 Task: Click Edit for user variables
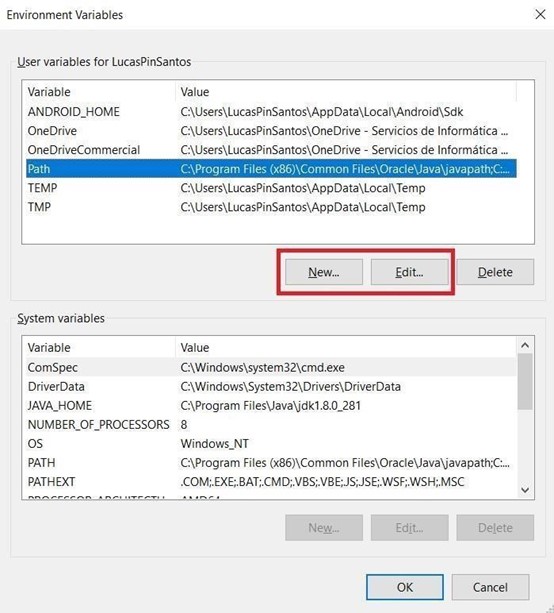[409, 272]
